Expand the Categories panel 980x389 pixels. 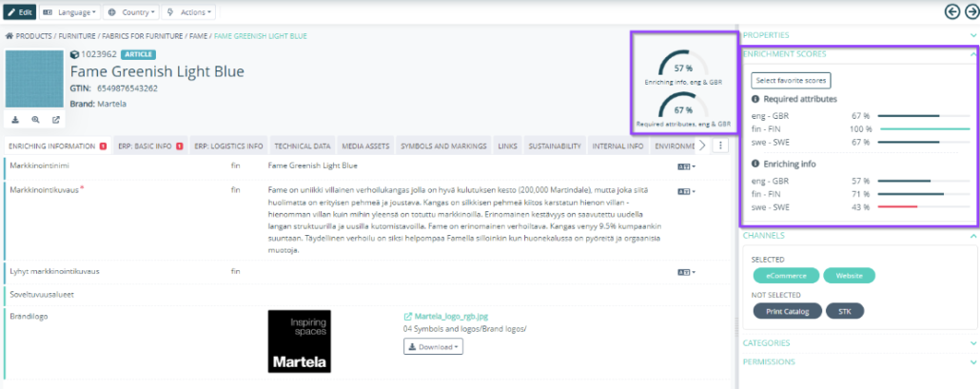859,342
